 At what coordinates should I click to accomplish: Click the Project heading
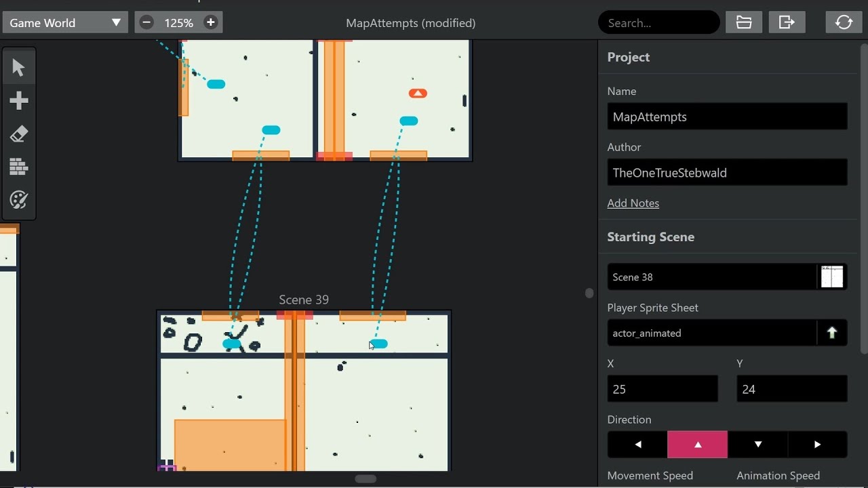(628, 57)
